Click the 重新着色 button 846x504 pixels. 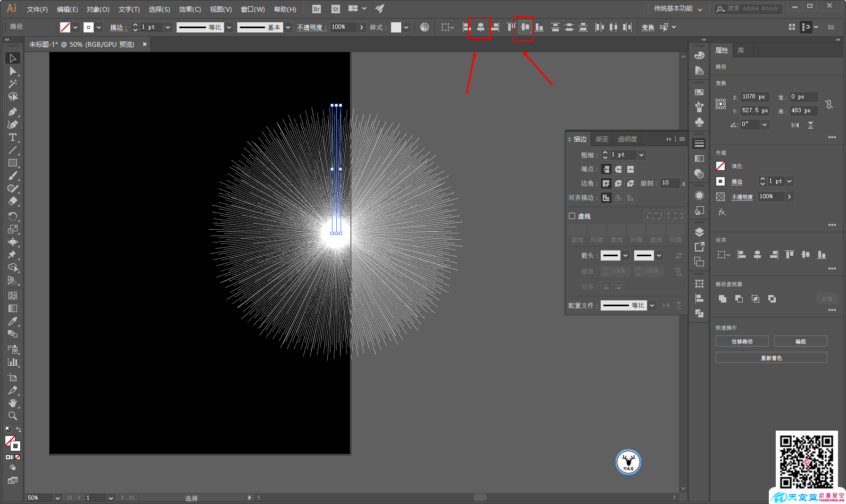(772, 358)
